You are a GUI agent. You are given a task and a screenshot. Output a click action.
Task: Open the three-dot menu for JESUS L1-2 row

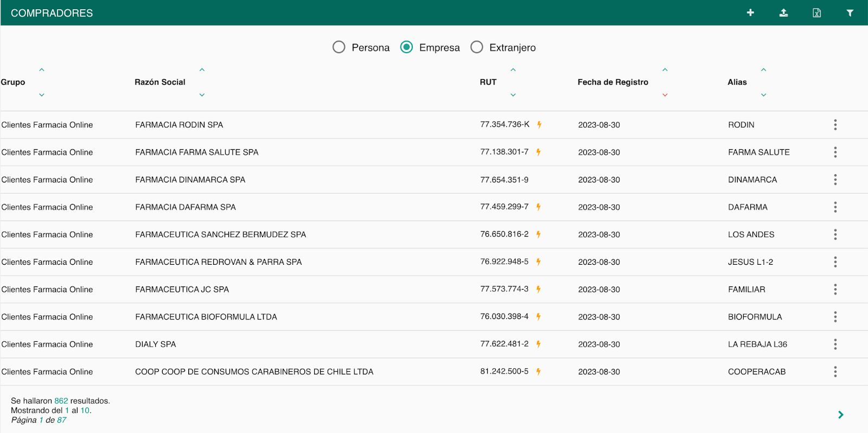(835, 262)
